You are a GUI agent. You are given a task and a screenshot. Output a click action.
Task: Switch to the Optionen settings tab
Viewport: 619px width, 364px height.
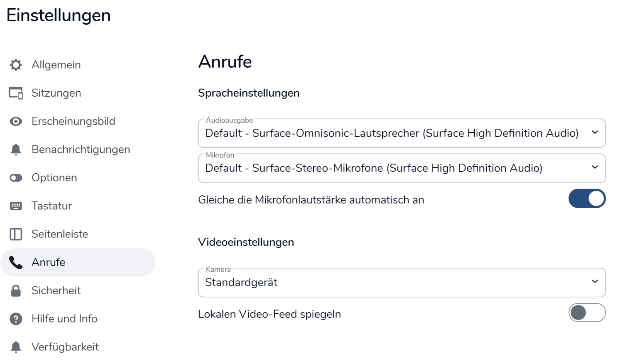pyautogui.click(x=54, y=178)
